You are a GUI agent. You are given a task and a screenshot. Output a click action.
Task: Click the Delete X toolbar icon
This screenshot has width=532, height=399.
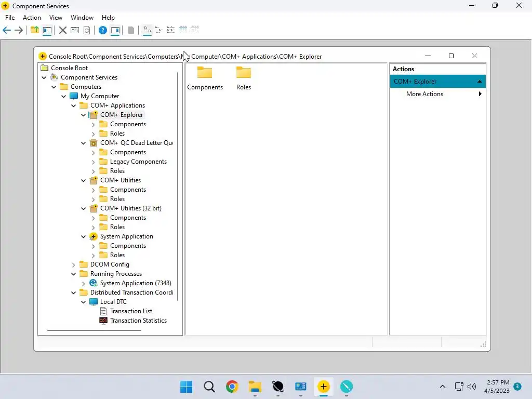point(63,30)
